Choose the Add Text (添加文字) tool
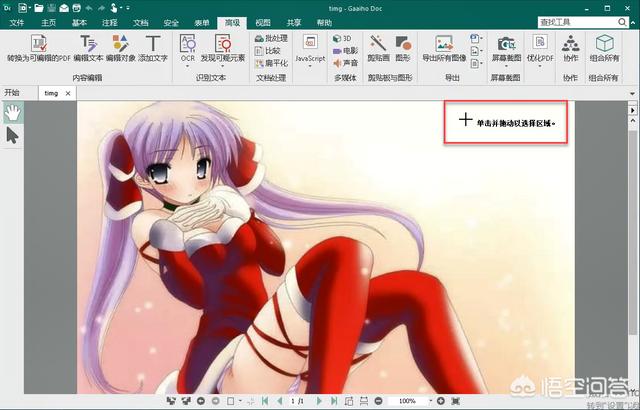This screenshot has width=640, height=410. [153, 49]
